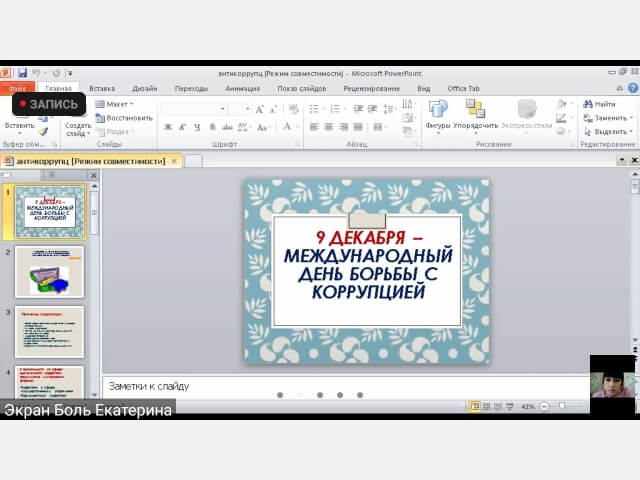
Task: Click the Text Direction icon
Action: click(x=408, y=104)
